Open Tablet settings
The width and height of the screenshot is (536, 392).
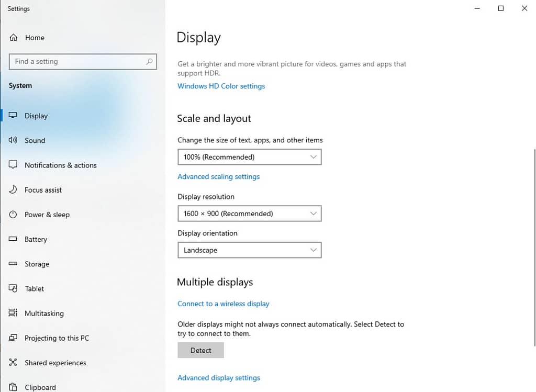34,289
